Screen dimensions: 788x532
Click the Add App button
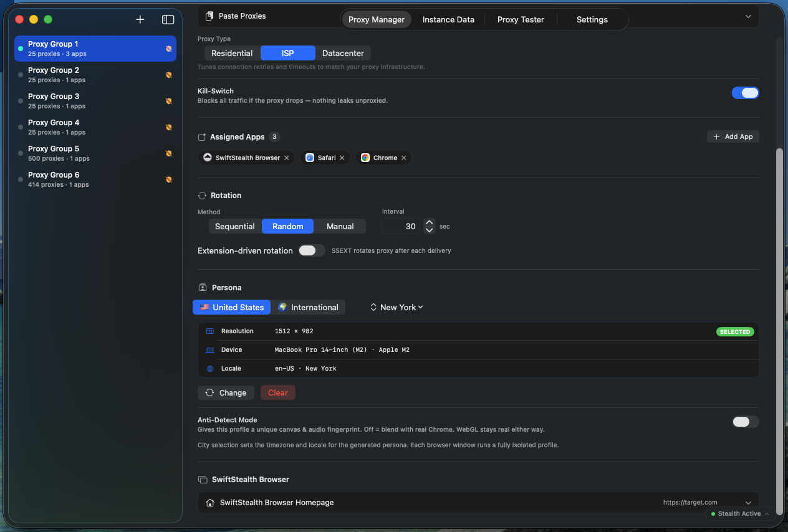[x=733, y=136]
